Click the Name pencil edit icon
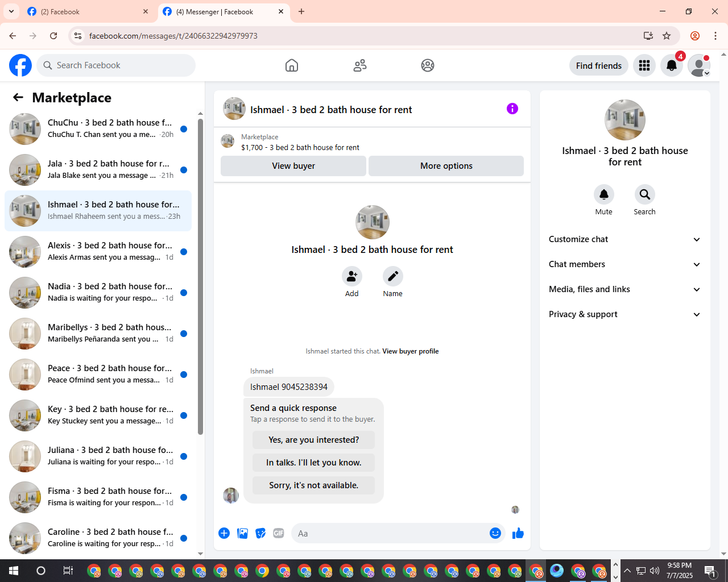 (393, 276)
